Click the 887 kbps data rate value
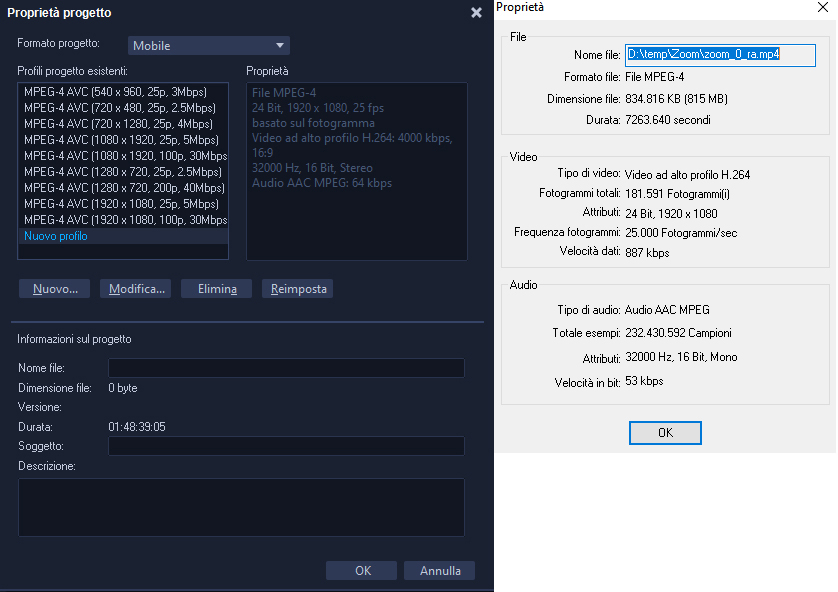Image resolution: width=838 pixels, height=592 pixels. coord(647,252)
